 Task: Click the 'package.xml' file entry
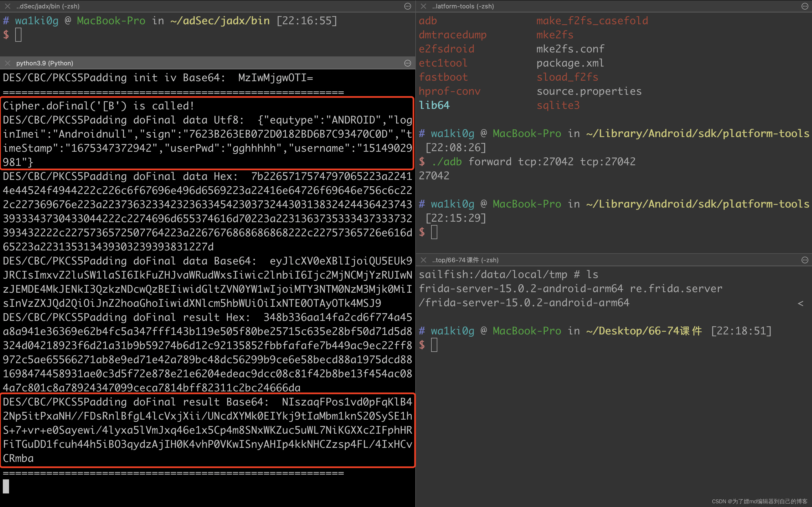pos(570,63)
